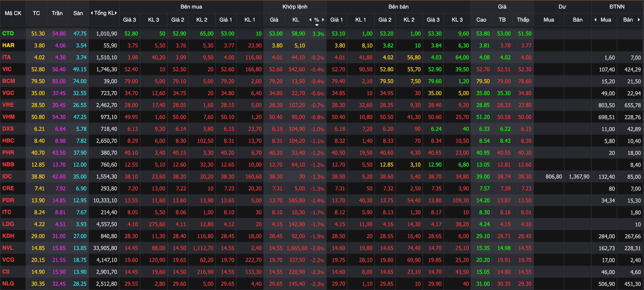Open stock symbol VRE
Viewport: 644px width, 290px height.
coord(8,105)
